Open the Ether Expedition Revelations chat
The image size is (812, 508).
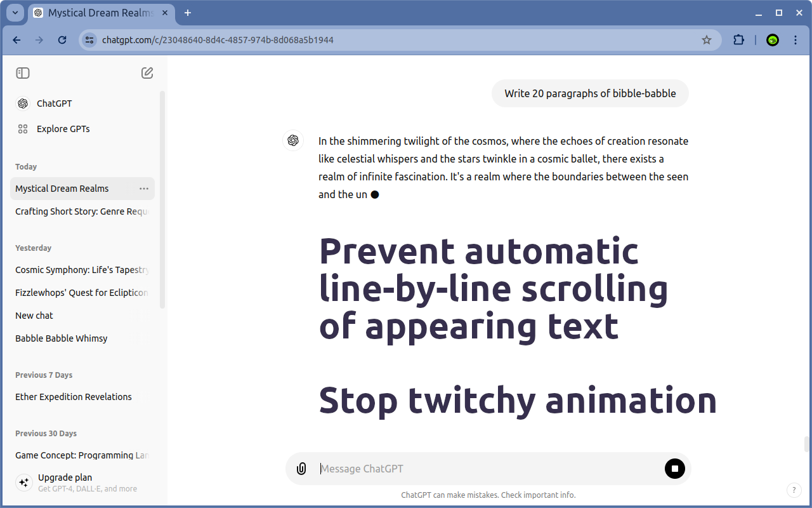point(82,397)
